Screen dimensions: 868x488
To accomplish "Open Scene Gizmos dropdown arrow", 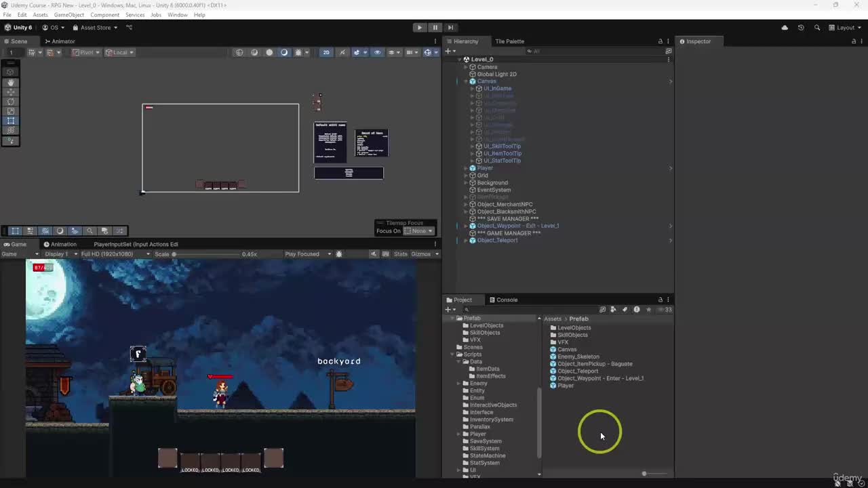I will point(436,52).
